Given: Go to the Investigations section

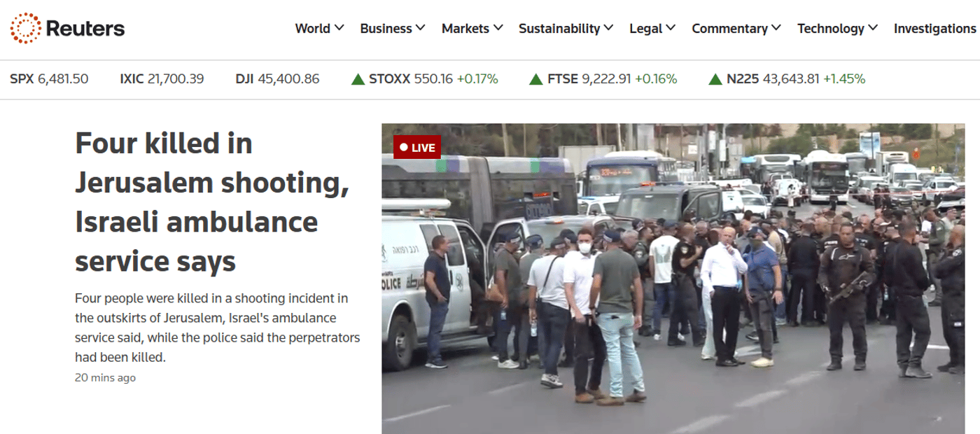Looking at the screenshot, I should [x=935, y=29].
